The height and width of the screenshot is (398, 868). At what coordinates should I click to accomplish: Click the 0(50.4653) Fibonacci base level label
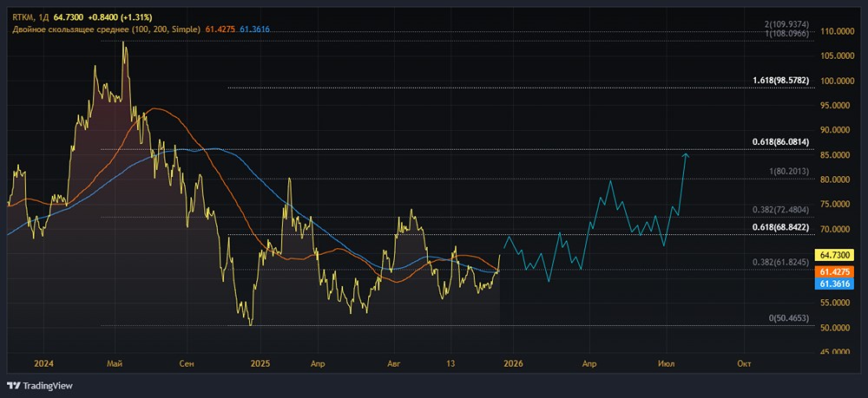[789, 319]
